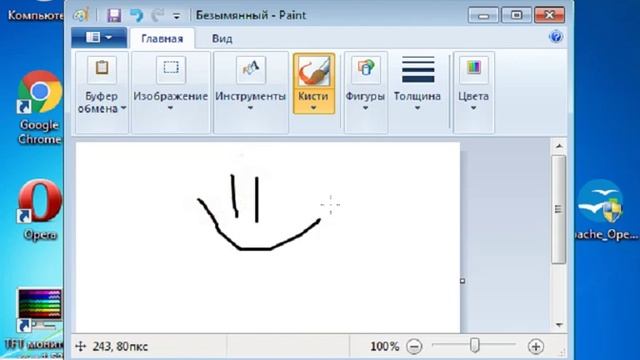Click the canvas right-edge resize handle
640x360 pixels.
click(x=462, y=281)
